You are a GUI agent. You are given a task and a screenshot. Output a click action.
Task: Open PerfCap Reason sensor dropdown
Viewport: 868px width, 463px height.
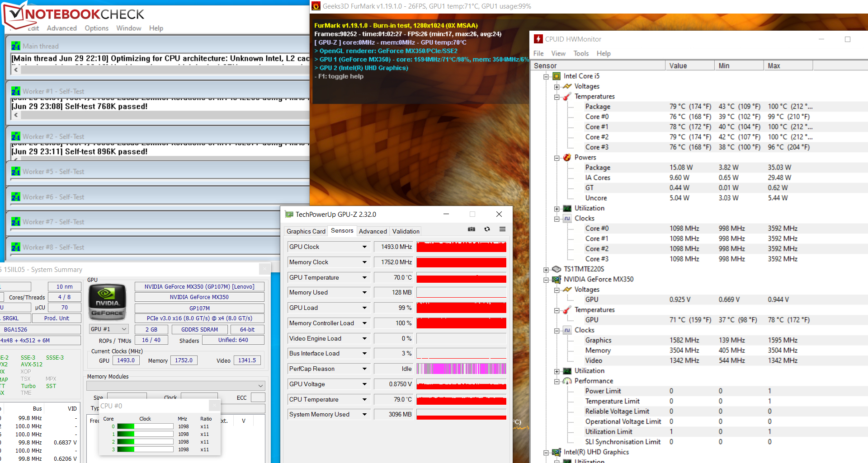[x=364, y=369]
